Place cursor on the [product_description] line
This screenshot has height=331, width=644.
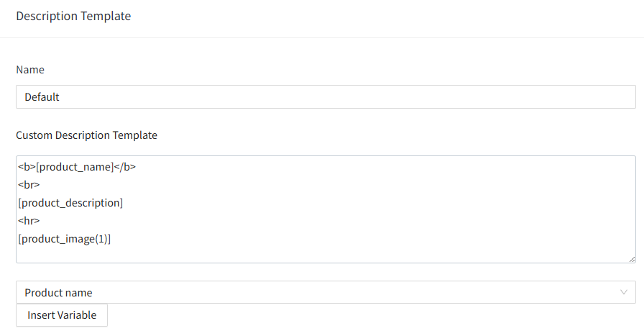[x=70, y=203]
